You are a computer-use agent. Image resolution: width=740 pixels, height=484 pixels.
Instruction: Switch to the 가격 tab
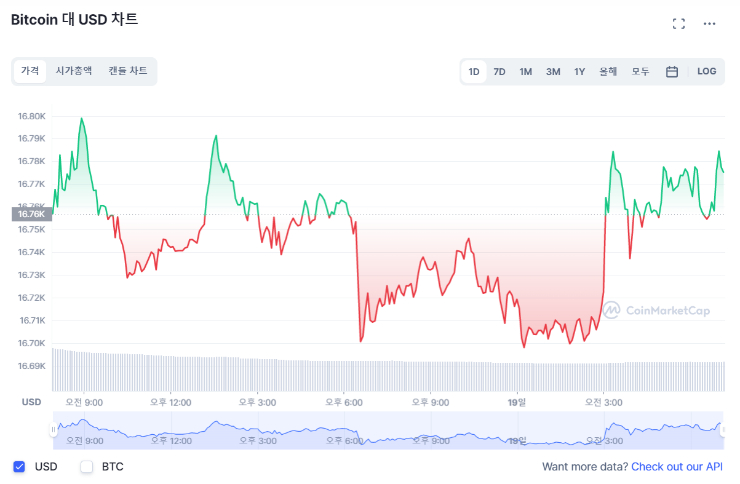click(30, 71)
